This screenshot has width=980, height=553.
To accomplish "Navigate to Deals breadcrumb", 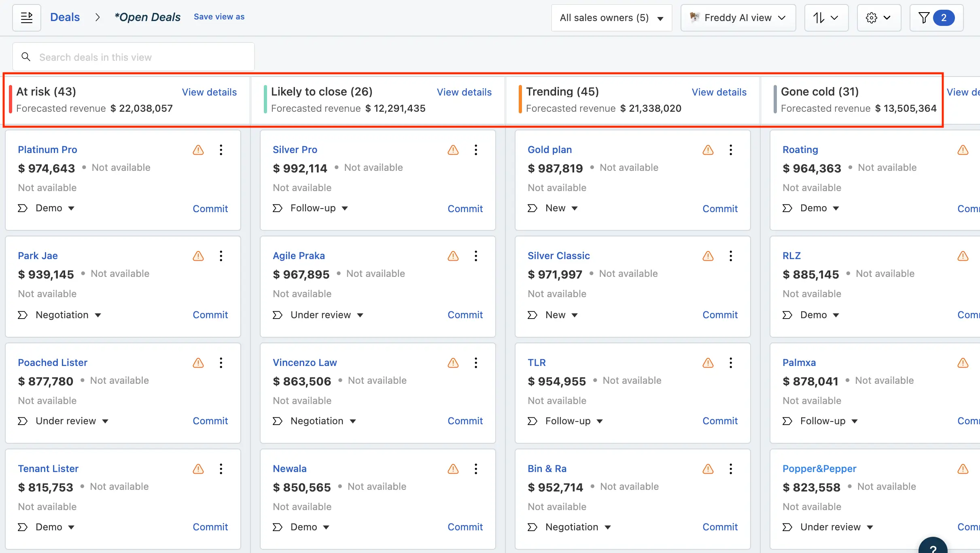I will coord(65,17).
